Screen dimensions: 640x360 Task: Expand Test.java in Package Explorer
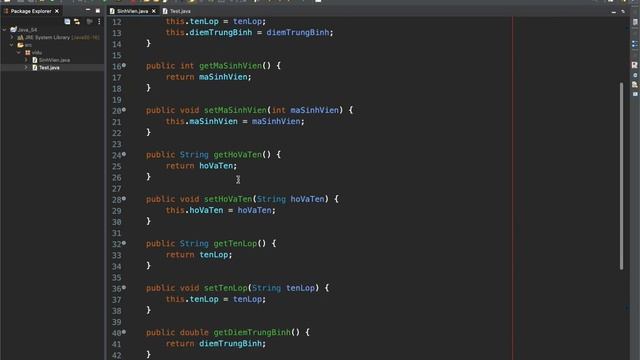coord(27,67)
